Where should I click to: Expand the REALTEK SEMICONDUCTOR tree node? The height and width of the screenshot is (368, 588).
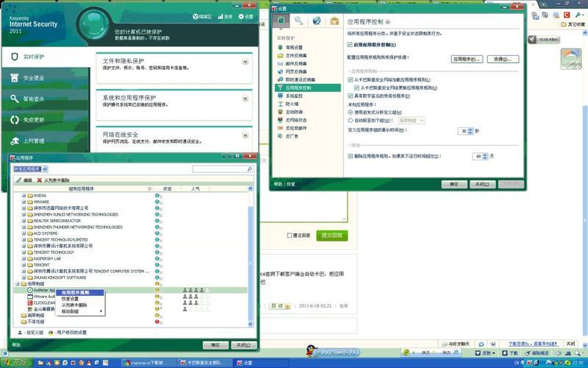pos(24,221)
